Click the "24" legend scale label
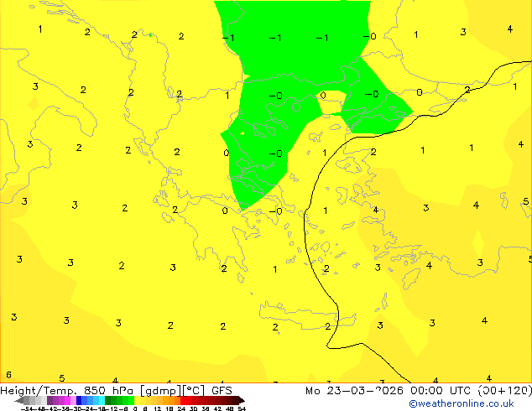 [x=181, y=408]
